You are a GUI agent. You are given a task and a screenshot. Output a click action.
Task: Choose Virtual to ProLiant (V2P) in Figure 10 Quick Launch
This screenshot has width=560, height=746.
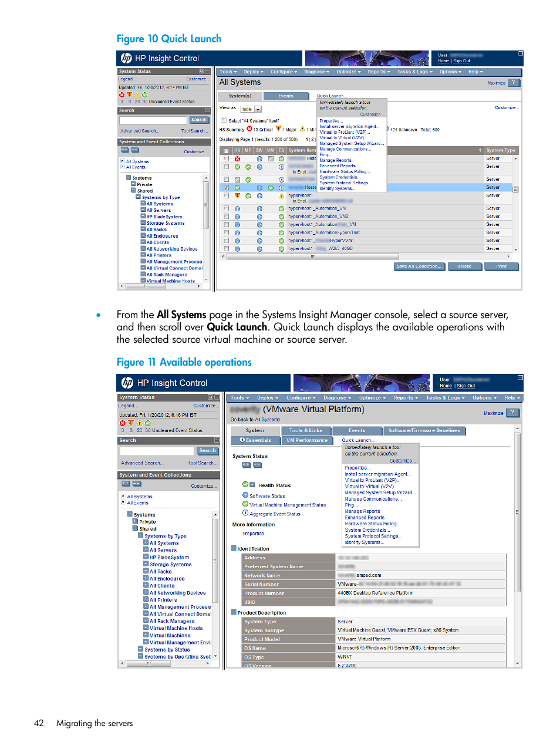pyautogui.click(x=344, y=132)
